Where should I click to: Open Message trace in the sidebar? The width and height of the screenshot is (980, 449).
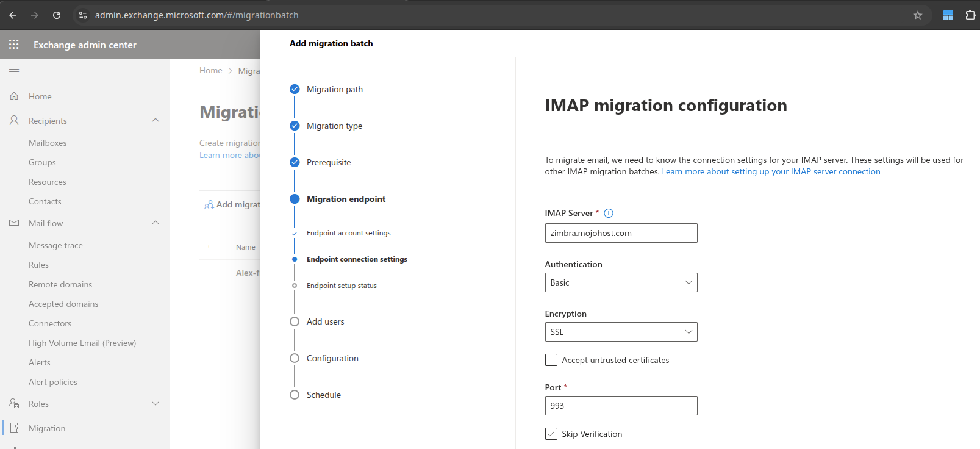(x=55, y=245)
